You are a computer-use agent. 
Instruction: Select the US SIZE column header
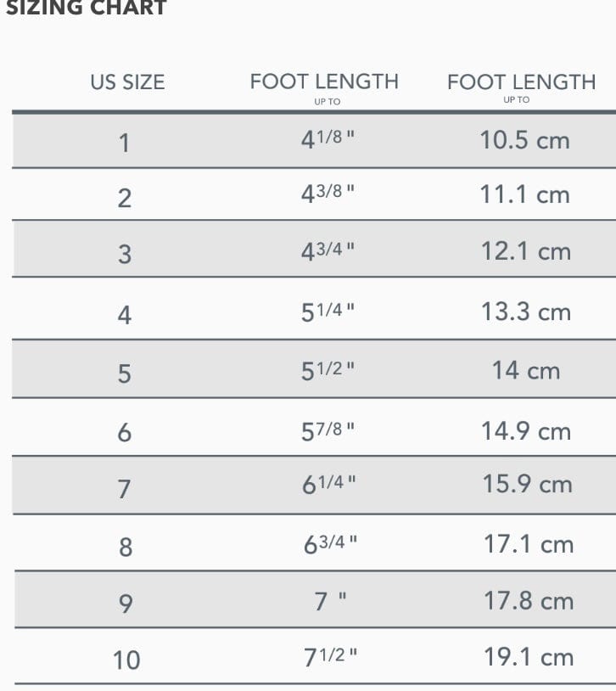coord(127,82)
